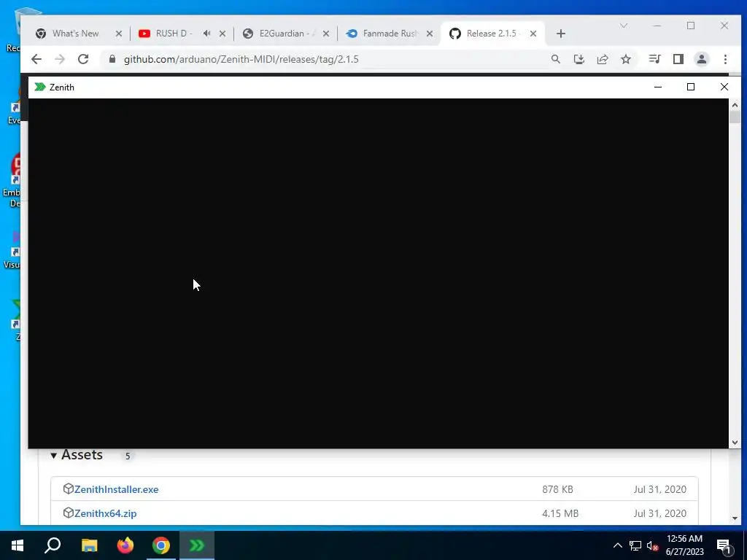Click the page scrollbar up arrow
The image size is (747, 560).
[735, 105]
